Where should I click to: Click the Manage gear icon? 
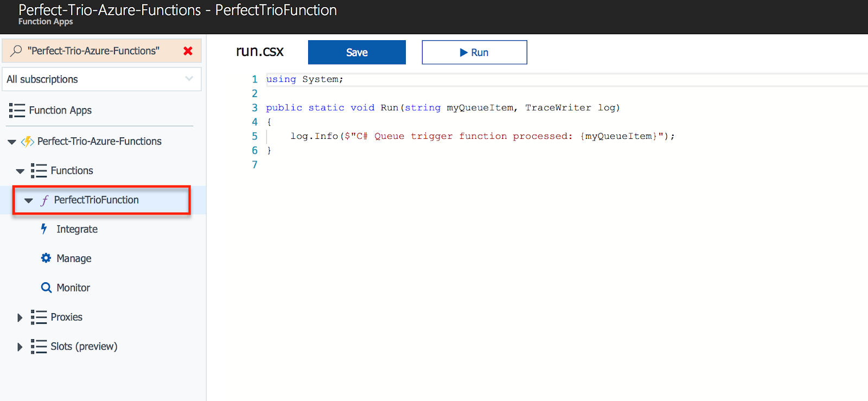tap(46, 258)
